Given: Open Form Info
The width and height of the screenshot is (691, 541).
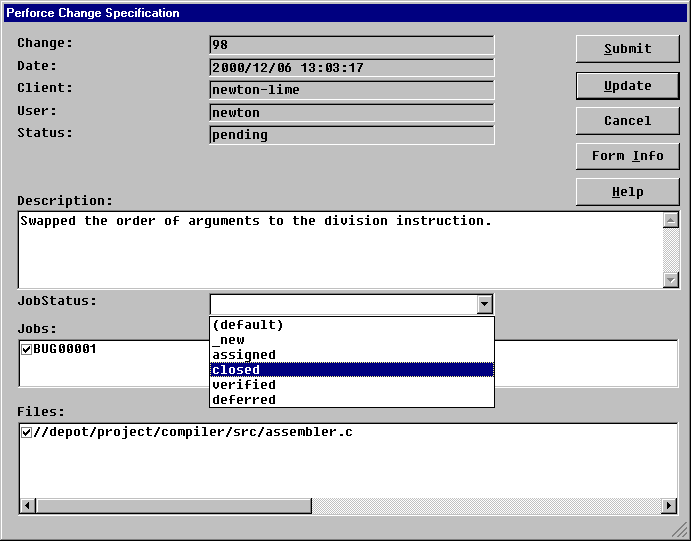Looking at the screenshot, I should click(627, 156).
